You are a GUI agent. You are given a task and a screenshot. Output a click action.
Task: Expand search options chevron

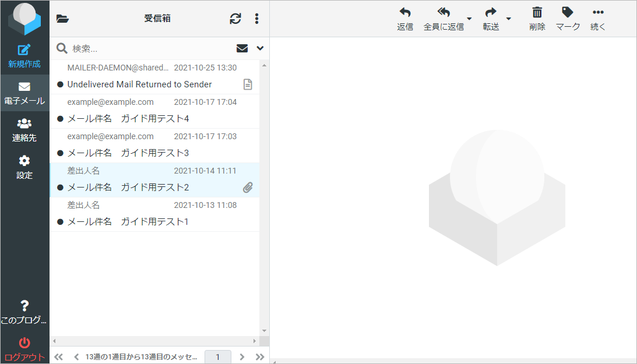click(260, 48)
